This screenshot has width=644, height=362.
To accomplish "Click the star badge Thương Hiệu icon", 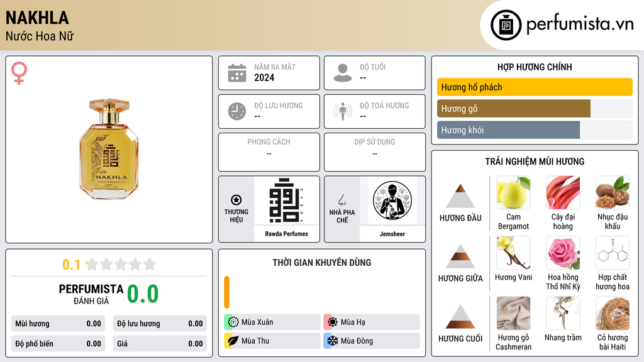I will (x=236, y=200).
